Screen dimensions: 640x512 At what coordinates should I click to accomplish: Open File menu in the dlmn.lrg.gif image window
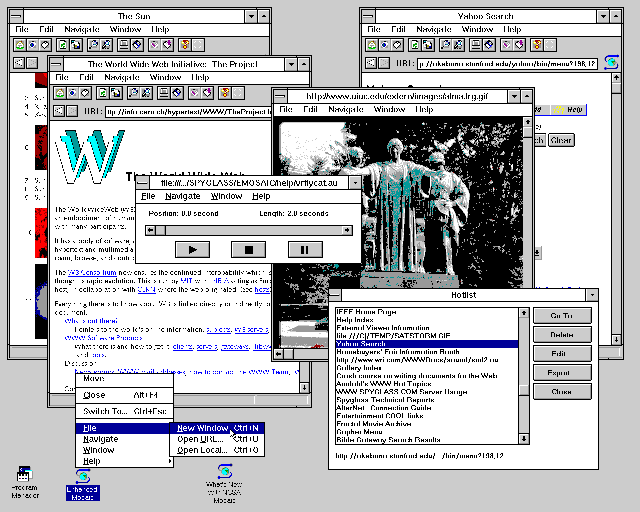point(286,109)
